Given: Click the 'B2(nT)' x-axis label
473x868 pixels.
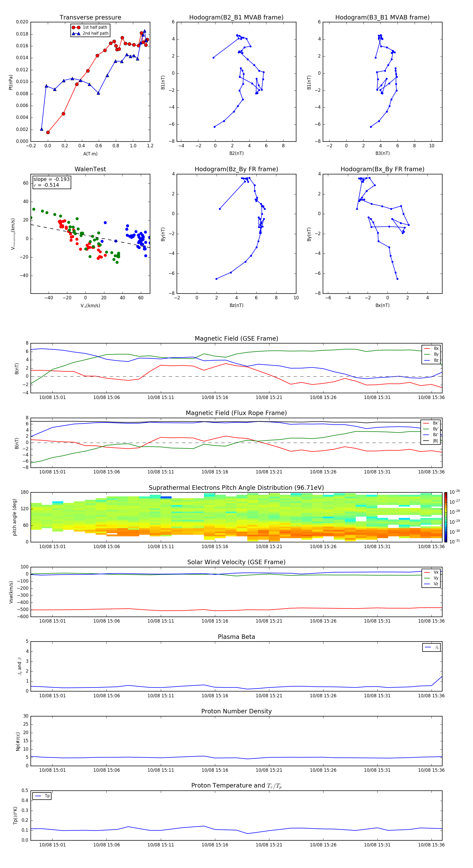Looking at the screenshot, I should pyautogui.click(x=236, y=153).
